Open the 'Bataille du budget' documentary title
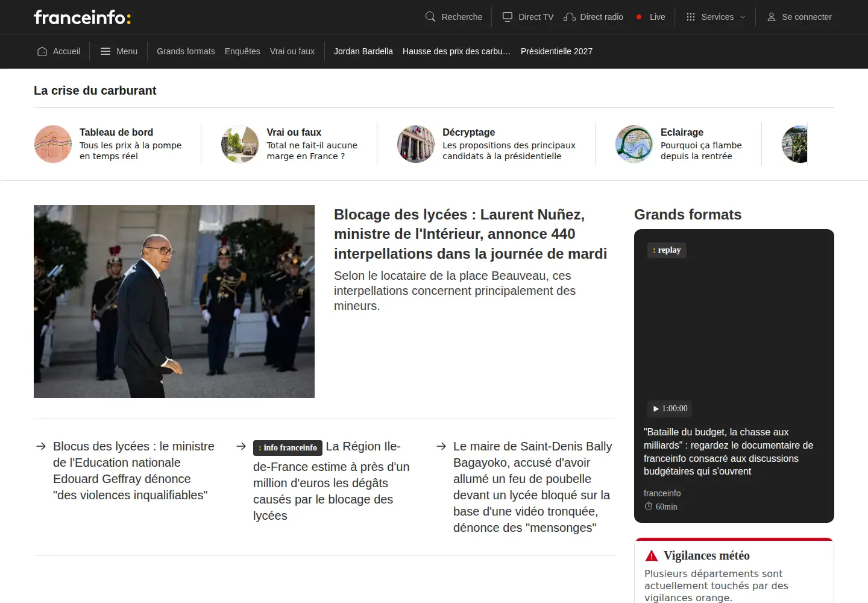This screenshot has width=868, height=603. coord(728,452)
